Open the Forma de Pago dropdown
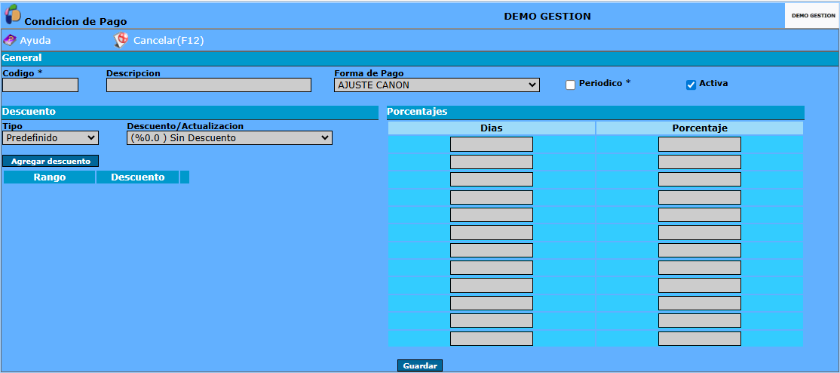 [x=437, y=85]
